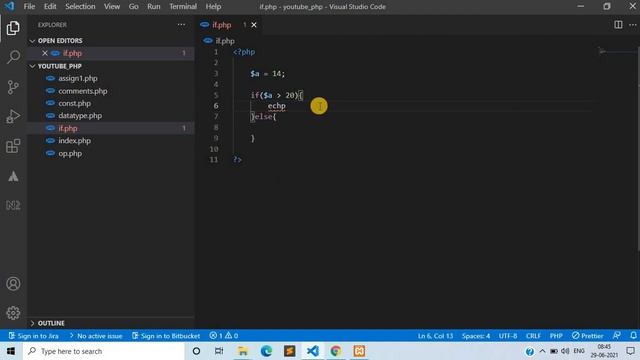Open Google Chrome from taskbar

(x=336, y=351)
